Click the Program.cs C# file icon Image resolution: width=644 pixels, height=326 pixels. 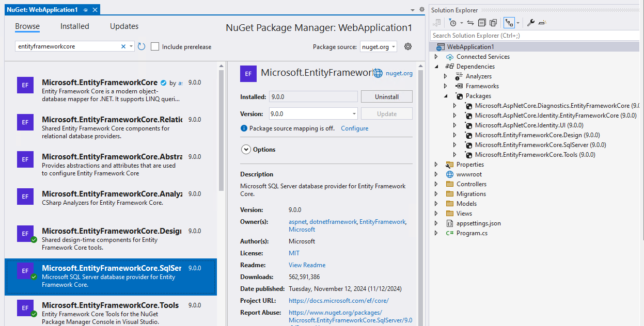pyautogui.click(x=449, y=233)
